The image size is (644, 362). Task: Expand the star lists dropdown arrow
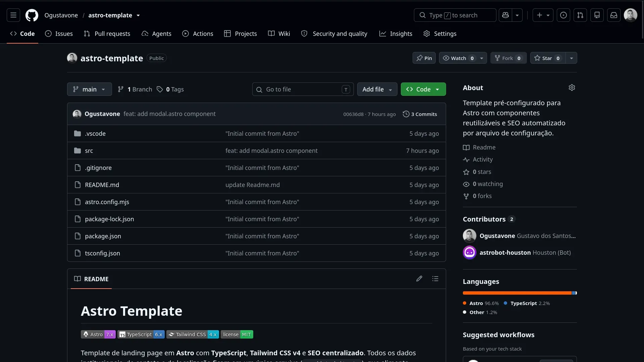[x=572, y=58]
